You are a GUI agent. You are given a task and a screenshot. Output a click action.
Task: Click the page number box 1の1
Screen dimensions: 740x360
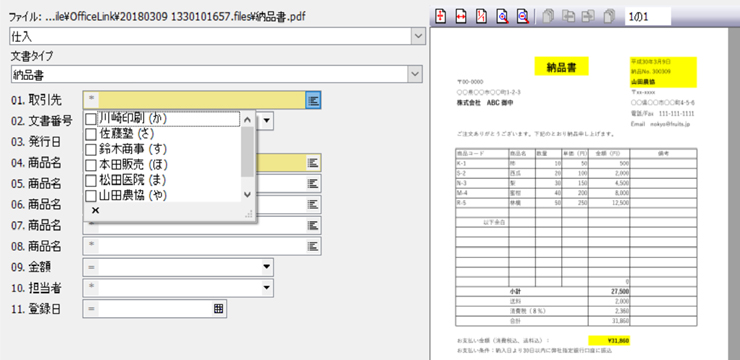[648, 17]
